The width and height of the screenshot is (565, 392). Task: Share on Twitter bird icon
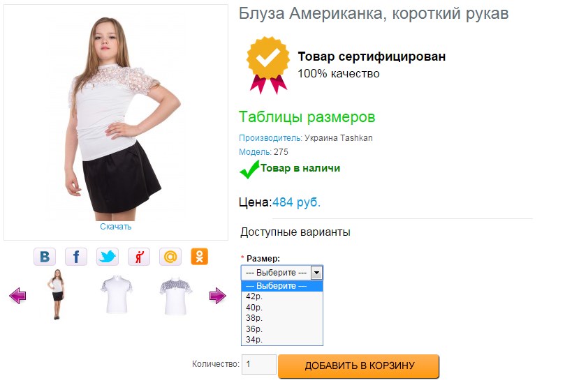(x=108, y=257)
